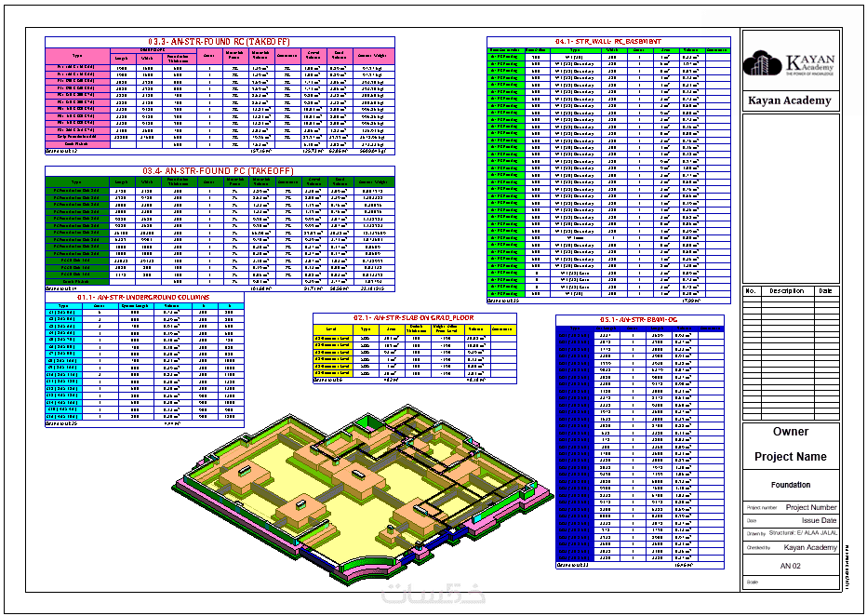Select the 03.4- AN-STR-FOUND PC (TAKEOFF) title
The image size is (867, 616).
pos(220,171)
